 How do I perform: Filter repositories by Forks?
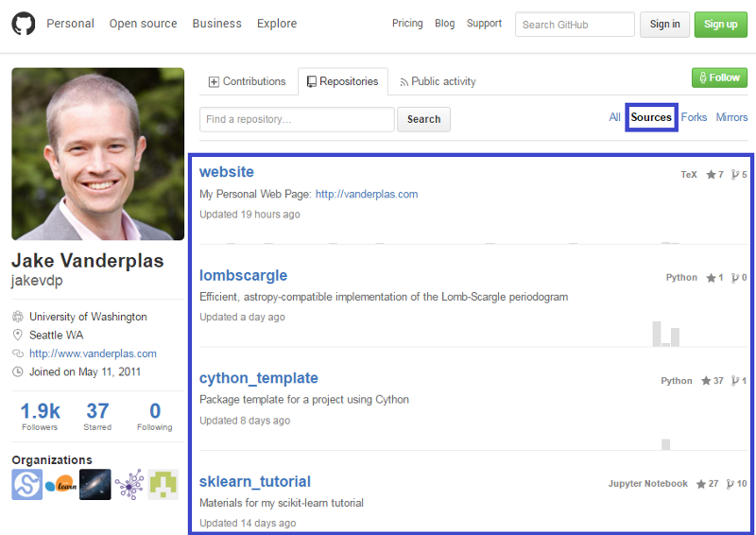(694, 117)
